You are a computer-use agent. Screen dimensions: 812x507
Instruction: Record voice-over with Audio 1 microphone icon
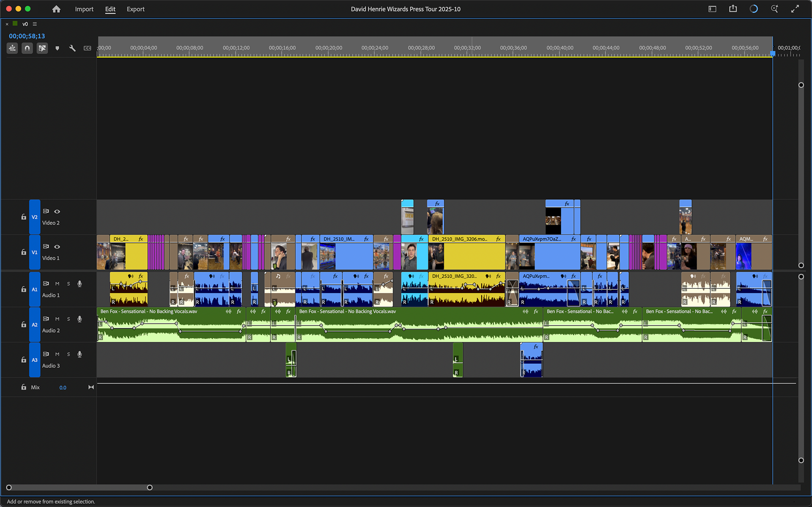[80, 284]
